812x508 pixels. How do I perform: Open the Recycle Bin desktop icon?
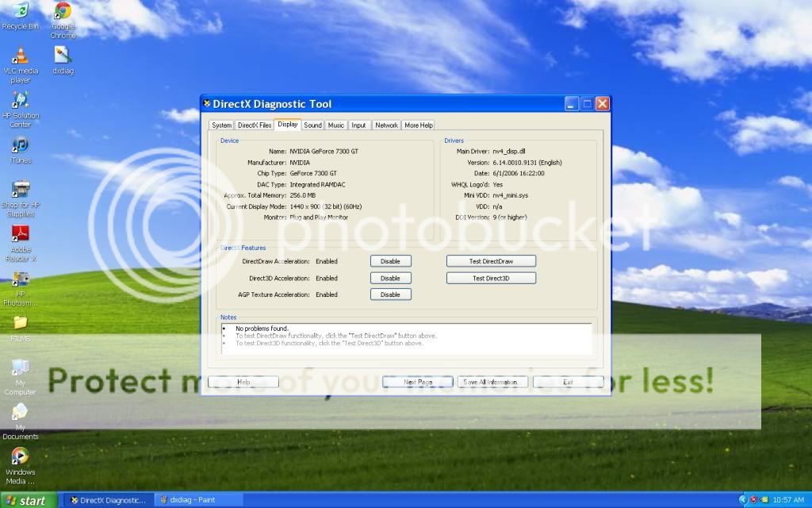point(20,16)
